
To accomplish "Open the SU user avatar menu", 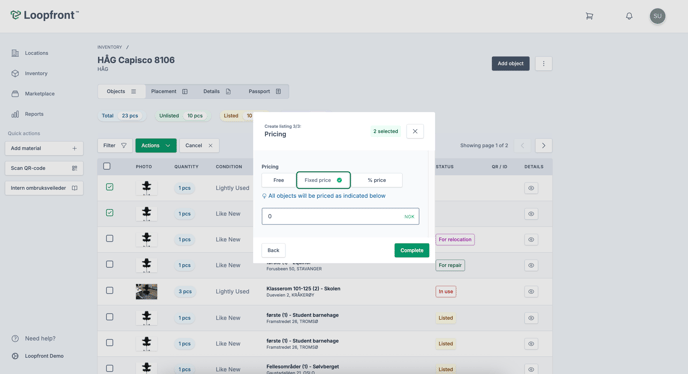I will point(657,16).
